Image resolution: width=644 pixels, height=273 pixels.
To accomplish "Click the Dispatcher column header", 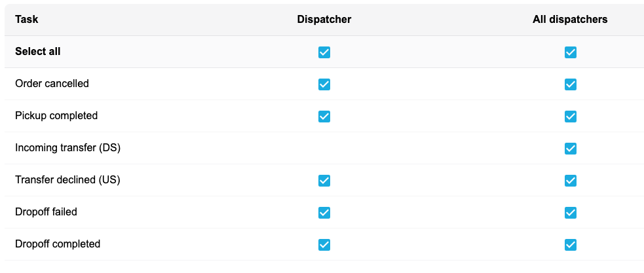I will tap(324, 19).
